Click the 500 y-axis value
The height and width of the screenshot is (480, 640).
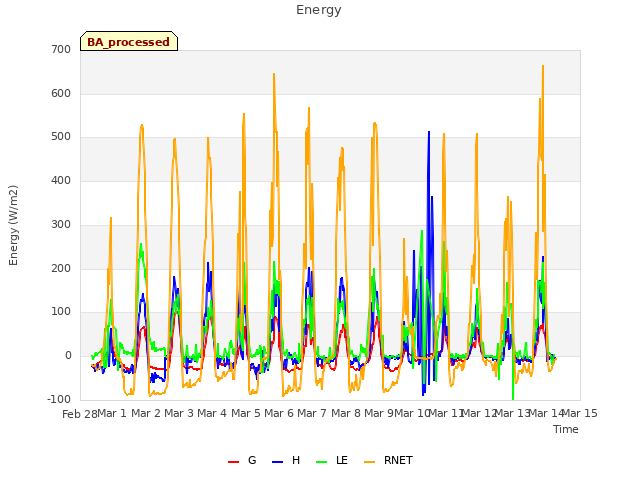click(61, 137)
